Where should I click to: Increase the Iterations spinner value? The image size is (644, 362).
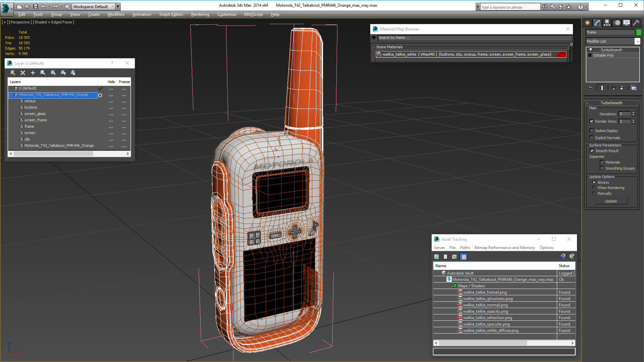pyautogui.click(x=633, y=113)
